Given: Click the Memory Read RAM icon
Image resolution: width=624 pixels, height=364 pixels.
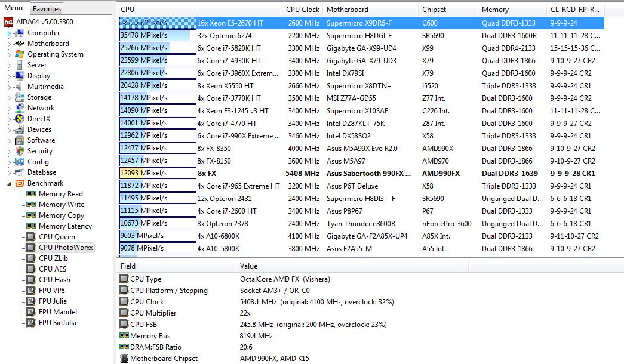Looking at the screenshot, I should pos(30,194).
